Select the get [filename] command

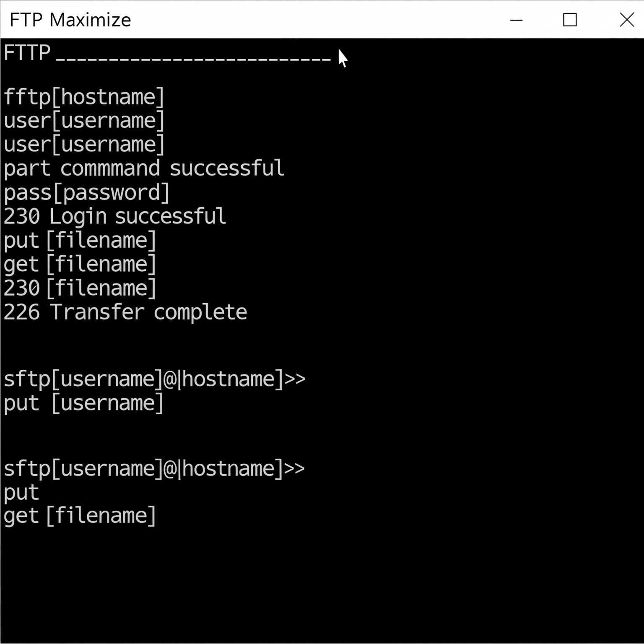79,263
